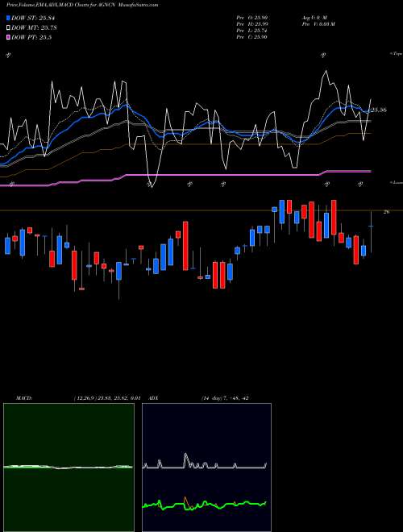Open the dark blue ADX indicator chart
The image size is (403, 532).
(x=206, y=468)
